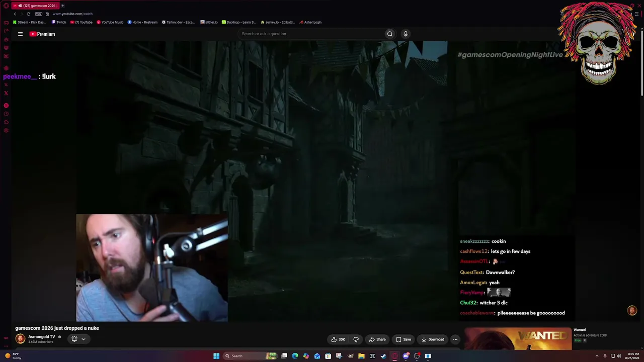644x362 pixels.
Task: Open the 'Wanted' movie title link
Action: tap(580, 330)
